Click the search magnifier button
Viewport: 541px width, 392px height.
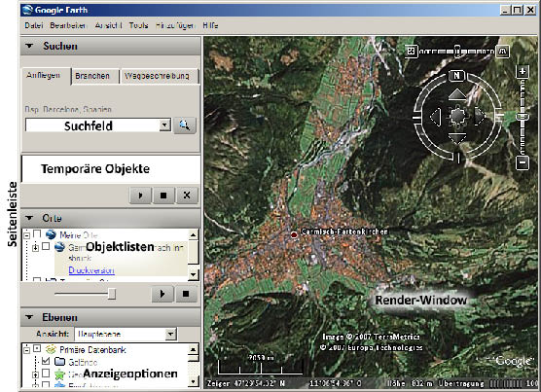click(185, 125)
